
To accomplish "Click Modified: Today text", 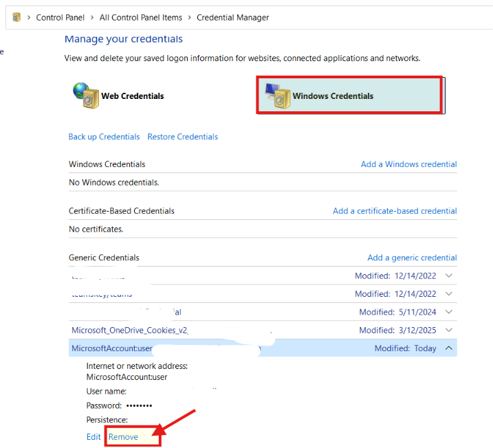I will (405, 348).
